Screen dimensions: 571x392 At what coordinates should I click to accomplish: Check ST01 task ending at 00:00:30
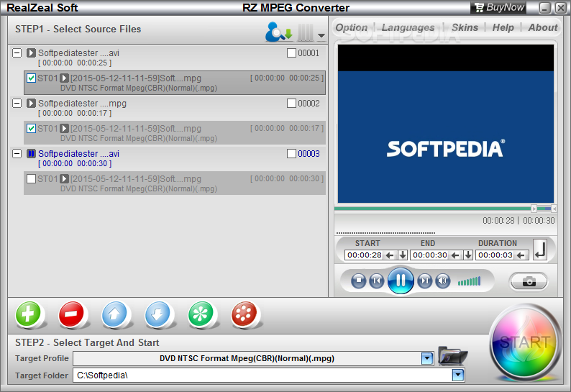tap(32, 178)
